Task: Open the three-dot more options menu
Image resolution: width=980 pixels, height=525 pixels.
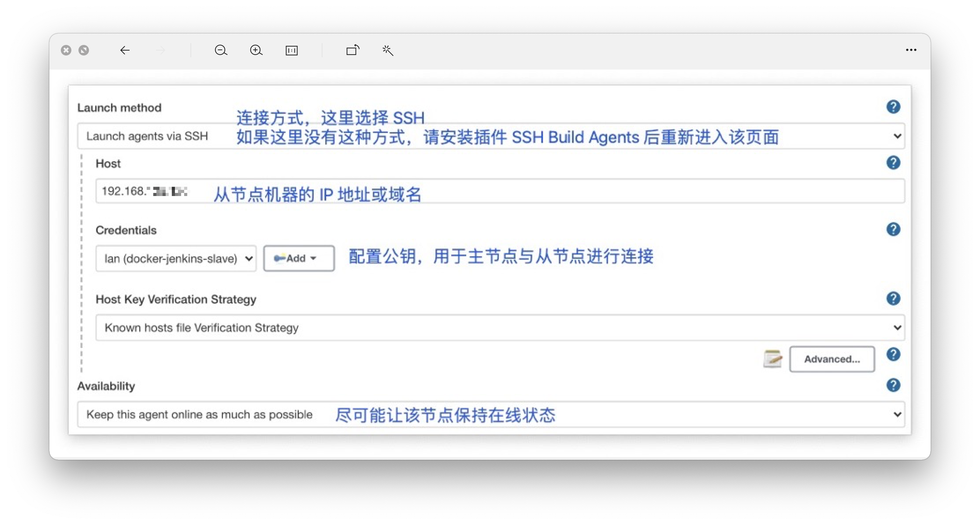Action: click(911, 50)
